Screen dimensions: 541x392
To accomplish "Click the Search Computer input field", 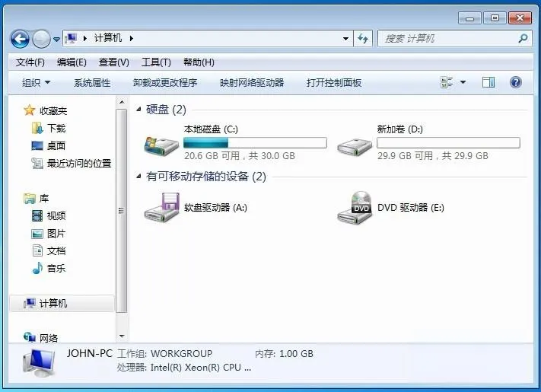I will pos(449,38).
